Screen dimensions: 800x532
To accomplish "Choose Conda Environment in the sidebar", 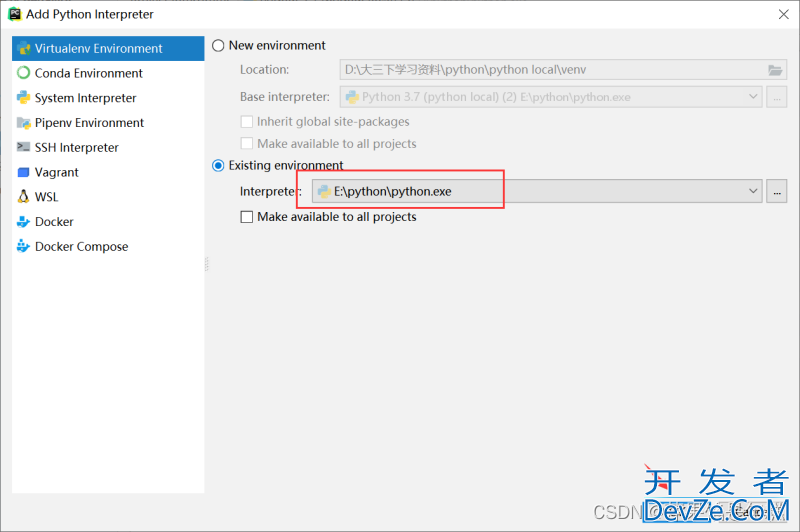I will click(108, 73).
